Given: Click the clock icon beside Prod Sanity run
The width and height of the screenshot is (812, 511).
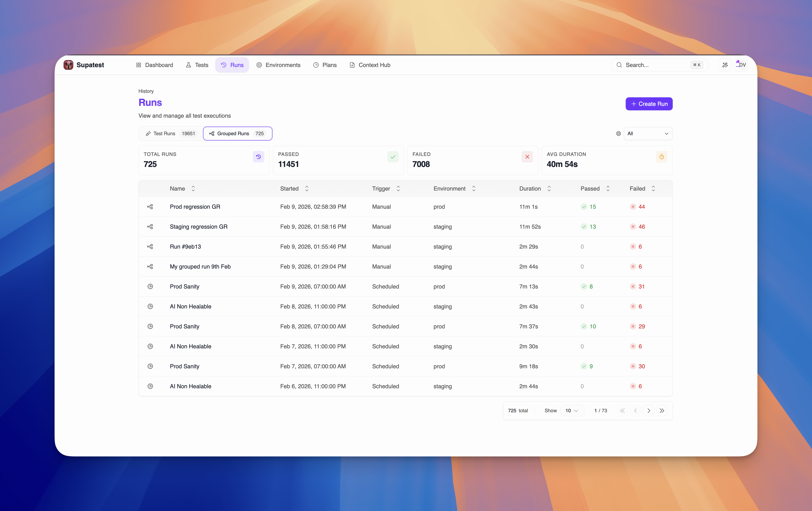Looking at the screenshot, I should [x=150, y=286].
